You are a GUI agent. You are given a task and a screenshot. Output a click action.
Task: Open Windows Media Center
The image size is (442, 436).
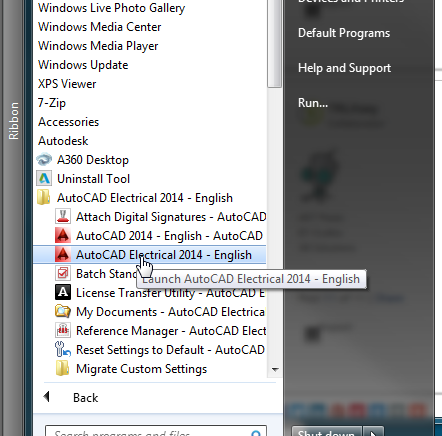point(99,27)
